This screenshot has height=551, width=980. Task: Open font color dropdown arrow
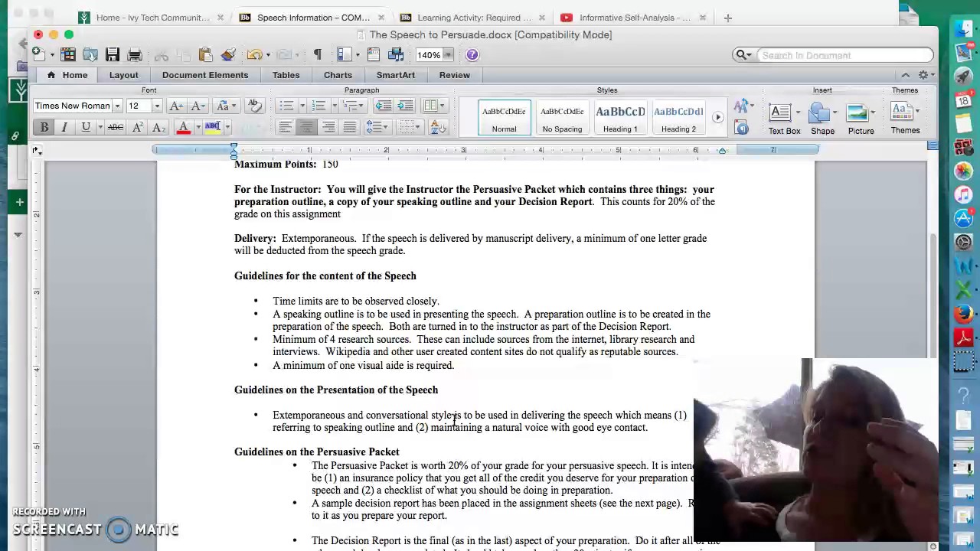click(197, 127)
